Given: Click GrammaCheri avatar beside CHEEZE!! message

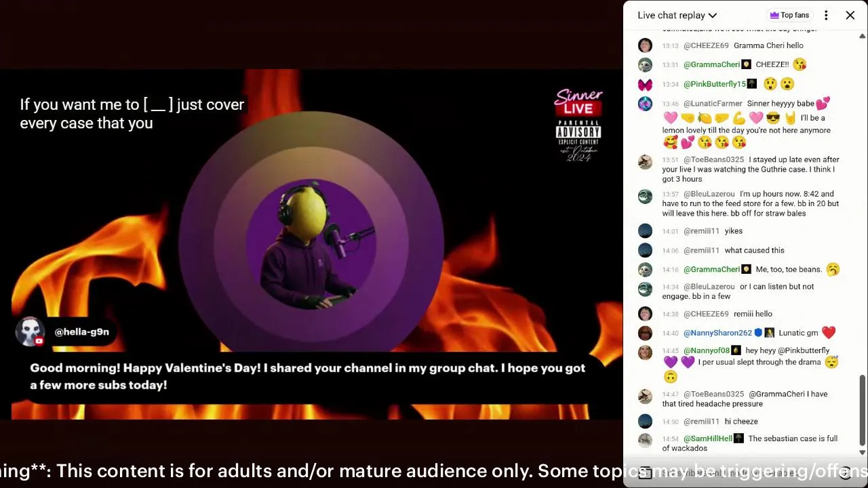Looking at the screenshot, I should coord(645,65).
